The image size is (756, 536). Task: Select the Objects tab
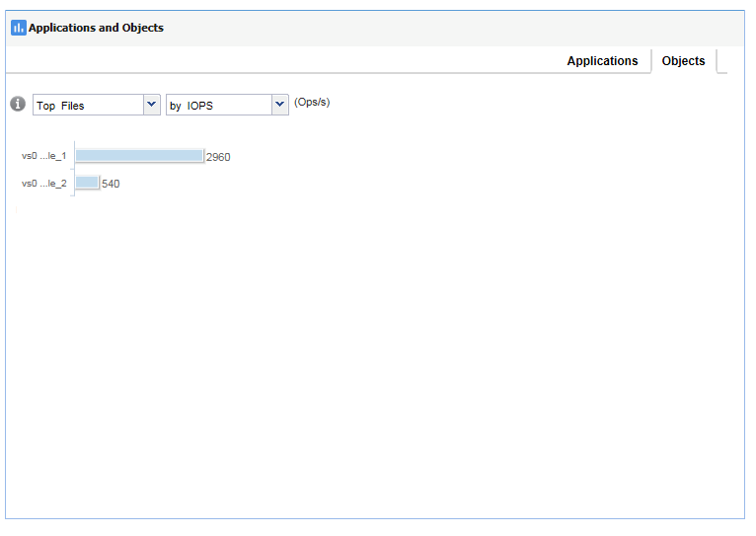[x=683, y=61]
